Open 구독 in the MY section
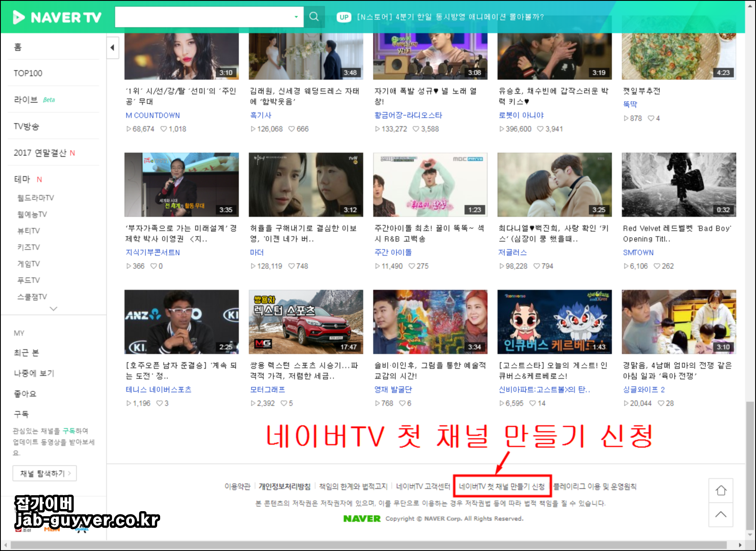Screen dimensions: 756x551 click(x=21, y=414)
